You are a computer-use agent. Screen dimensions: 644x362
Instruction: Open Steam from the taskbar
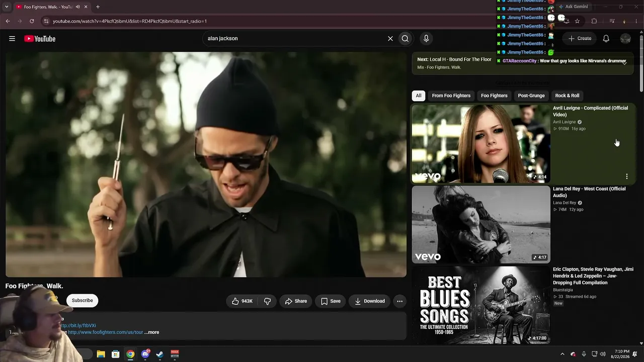click(160, 354)
